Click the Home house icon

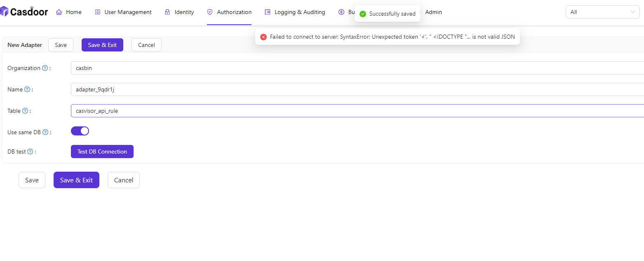59,12
